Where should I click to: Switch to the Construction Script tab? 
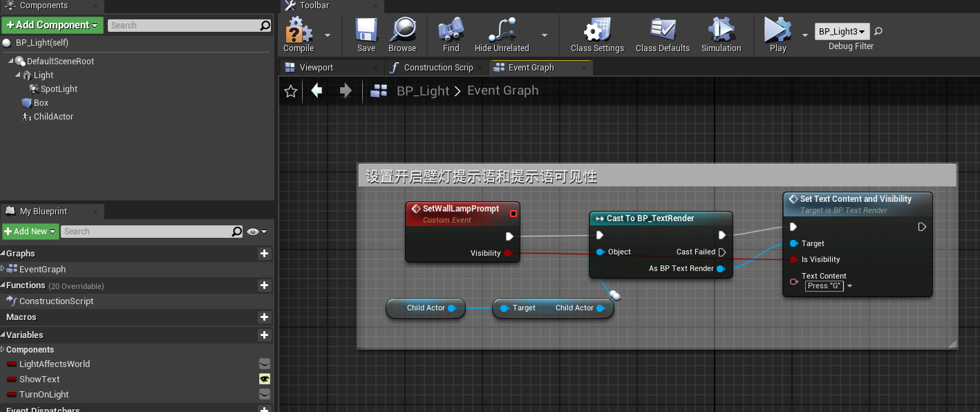(x=437, y=68)
